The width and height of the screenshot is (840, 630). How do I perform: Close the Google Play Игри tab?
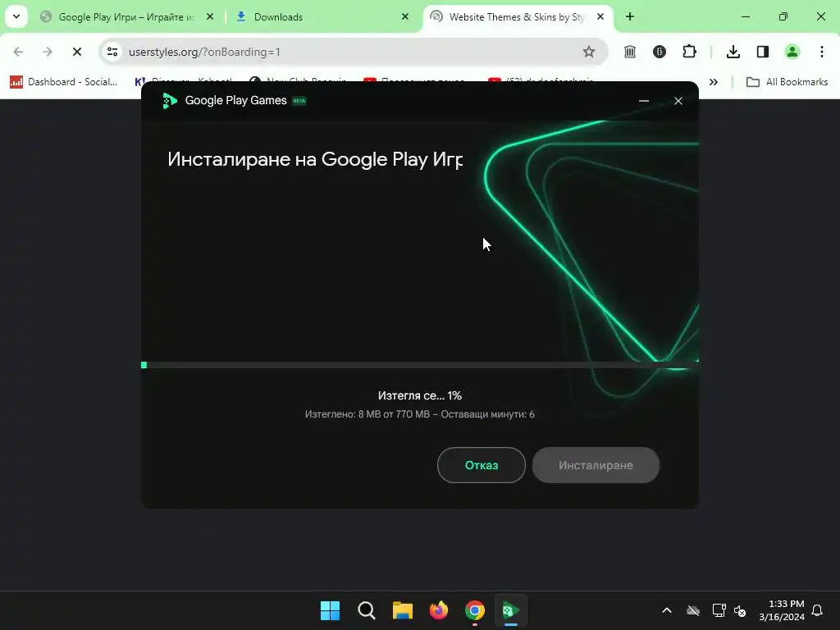tap(210, 17)
